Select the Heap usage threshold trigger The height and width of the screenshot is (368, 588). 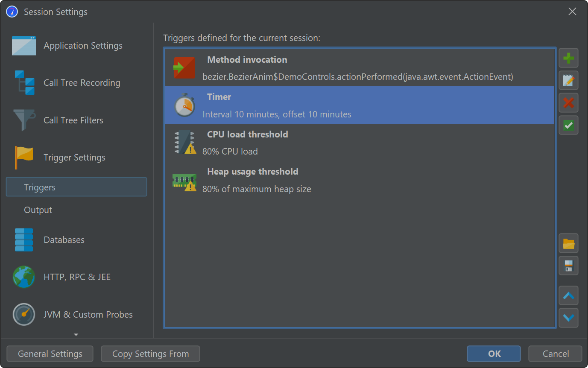(x=359, y=180)
